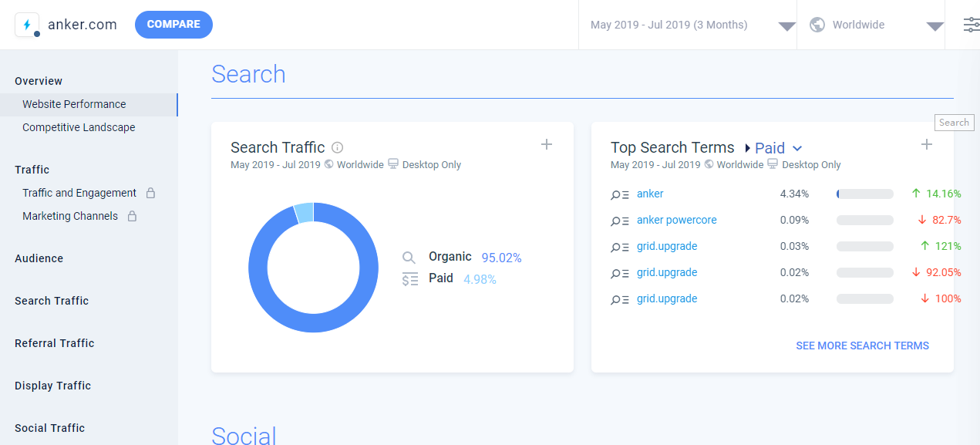Click the search icon next to anker term
This screenshot has width=980, height=445.
(x=620, y=194)
